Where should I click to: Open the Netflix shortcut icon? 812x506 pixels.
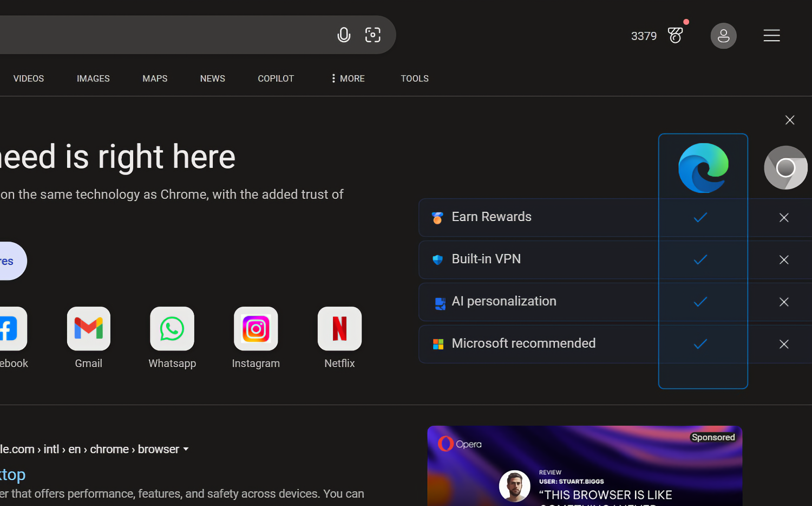[339, 329]
